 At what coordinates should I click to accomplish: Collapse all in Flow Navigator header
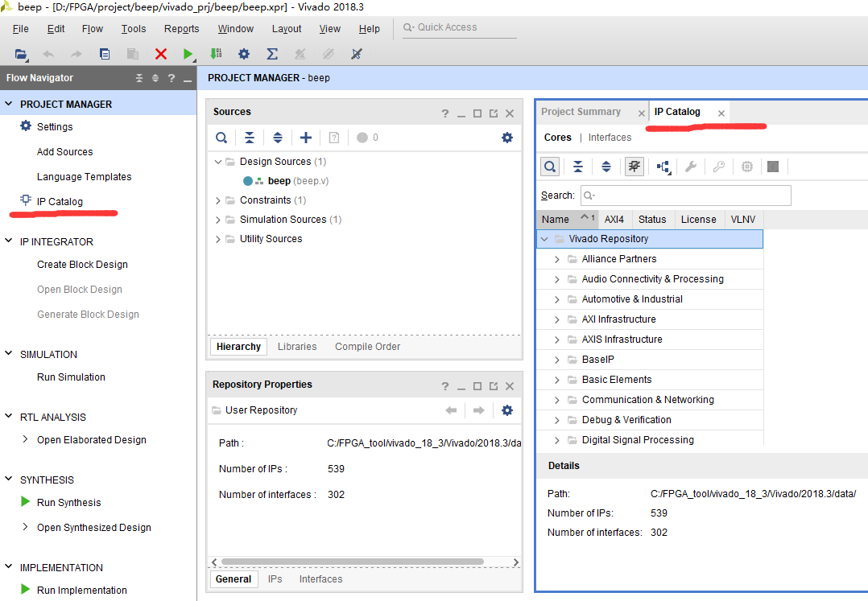pyautogui.click(x=139, y=78)
